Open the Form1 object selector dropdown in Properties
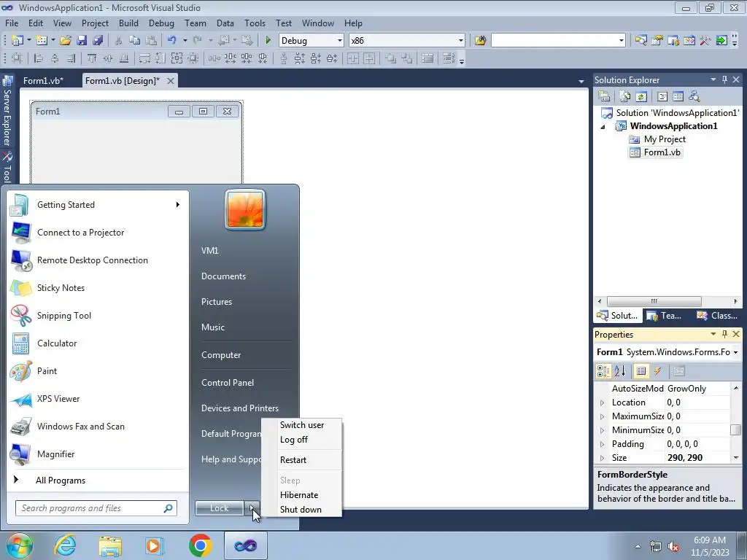Image resolution: width=747 pixels, height=560 pixels. [x=735, y=352]
